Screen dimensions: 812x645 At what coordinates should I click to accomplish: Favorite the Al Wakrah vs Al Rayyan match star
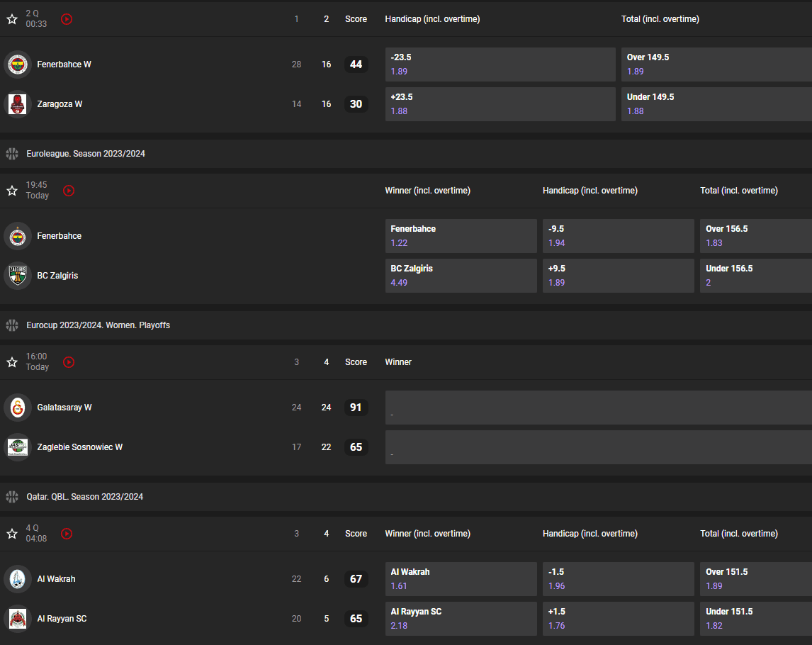(x=12, y=534)
